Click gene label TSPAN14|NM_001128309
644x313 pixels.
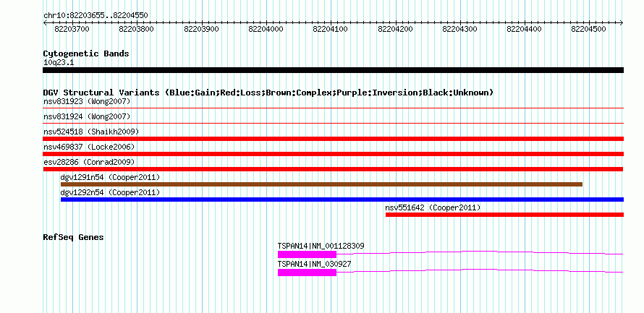(321, 246)
